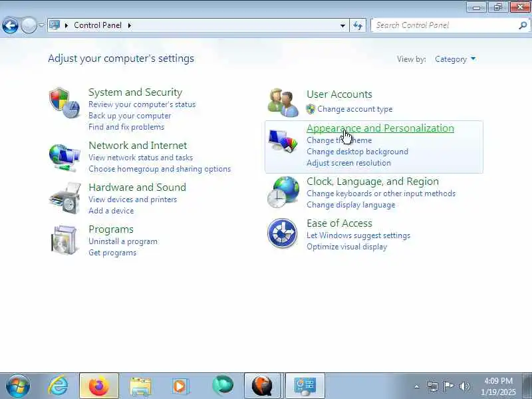Click Change account type

point(355,109)
